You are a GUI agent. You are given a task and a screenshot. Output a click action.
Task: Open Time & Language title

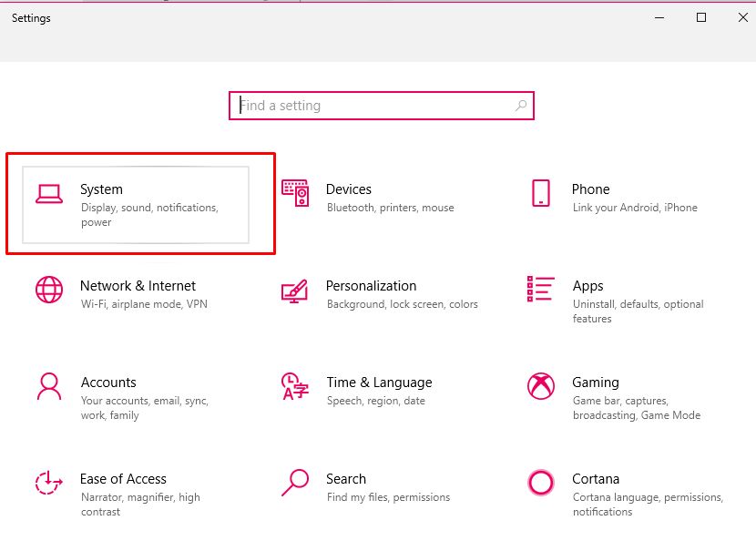pyautogui.click(x=380, y=383)
